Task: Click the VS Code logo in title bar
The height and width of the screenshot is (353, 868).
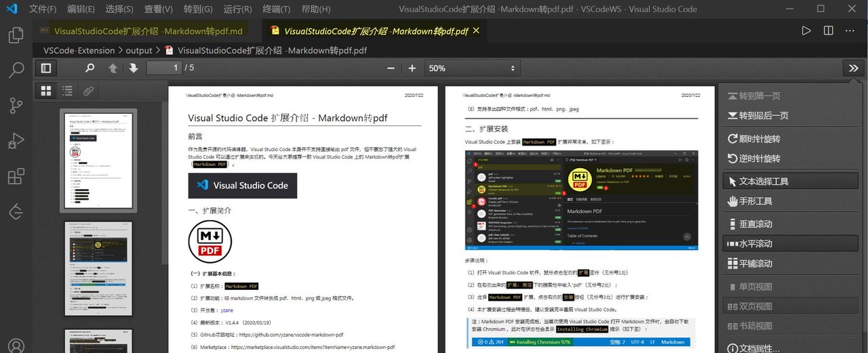Action: [x=12, y=9]
